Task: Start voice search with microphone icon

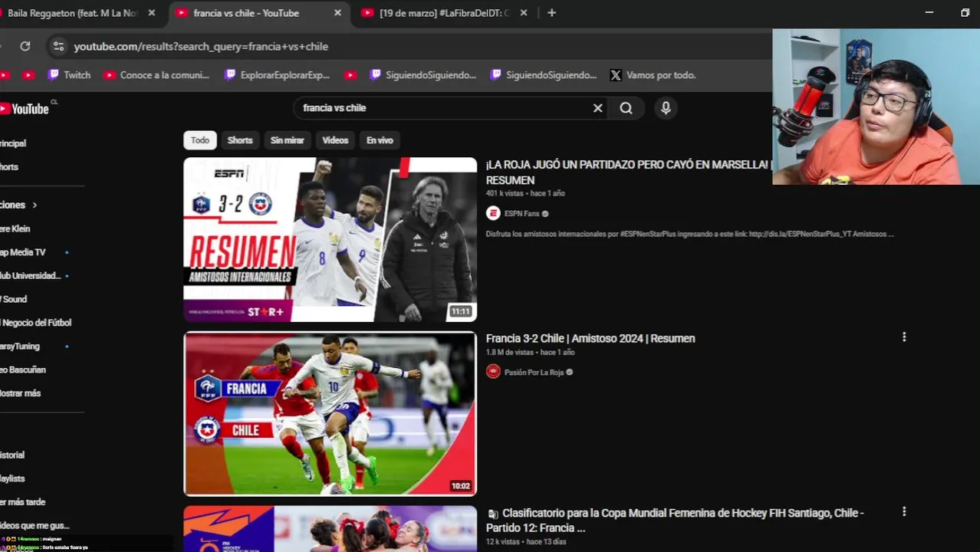Action: tap(666, 108)
